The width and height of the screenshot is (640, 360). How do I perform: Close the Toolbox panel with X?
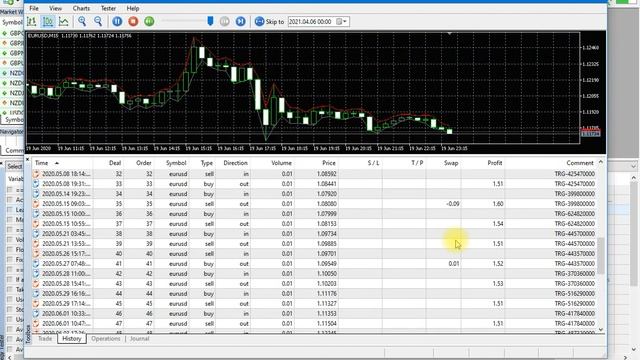tap(28, 160)
